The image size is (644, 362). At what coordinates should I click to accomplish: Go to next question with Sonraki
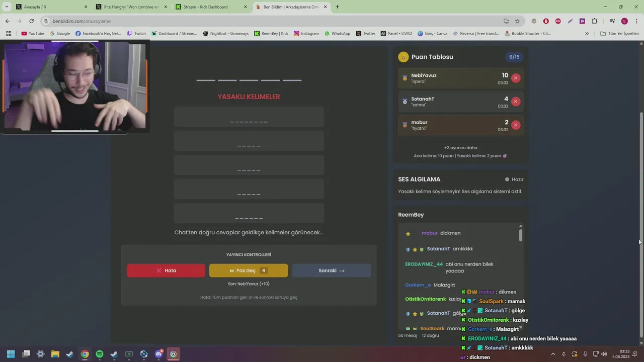[x=332, y=270]
